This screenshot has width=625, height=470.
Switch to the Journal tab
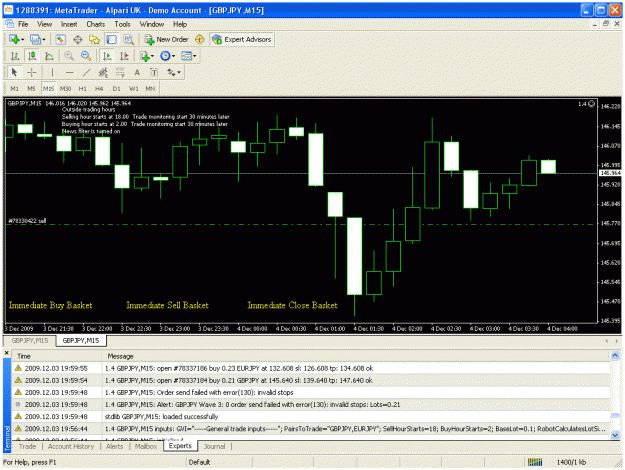214,446
